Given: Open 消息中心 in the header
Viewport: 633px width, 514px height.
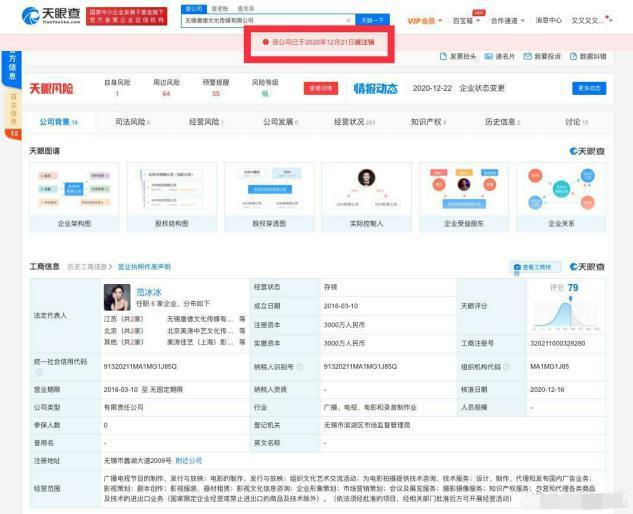Looking at the screenshot, I should tap(548, 21).
